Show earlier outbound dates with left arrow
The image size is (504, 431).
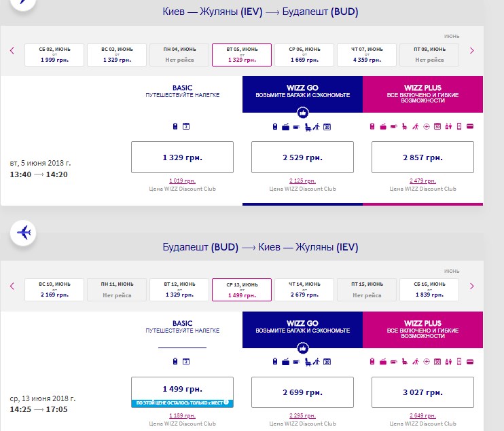[x=12, y=50]
